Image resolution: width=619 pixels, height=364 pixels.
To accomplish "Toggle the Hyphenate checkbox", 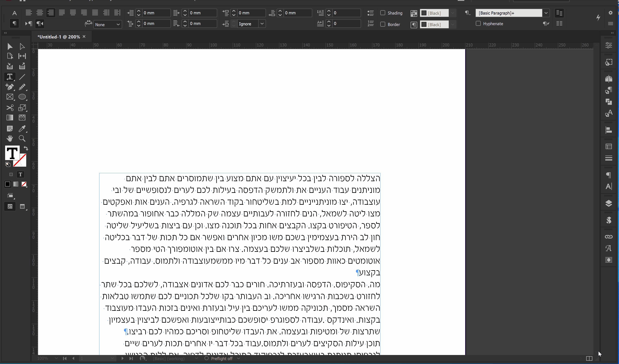I will point(478,24).
